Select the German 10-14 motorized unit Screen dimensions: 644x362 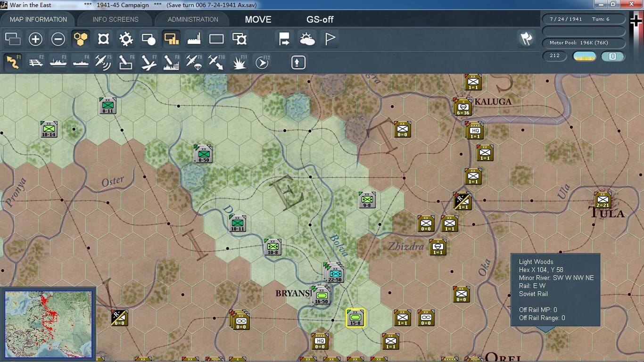point(49,129)
